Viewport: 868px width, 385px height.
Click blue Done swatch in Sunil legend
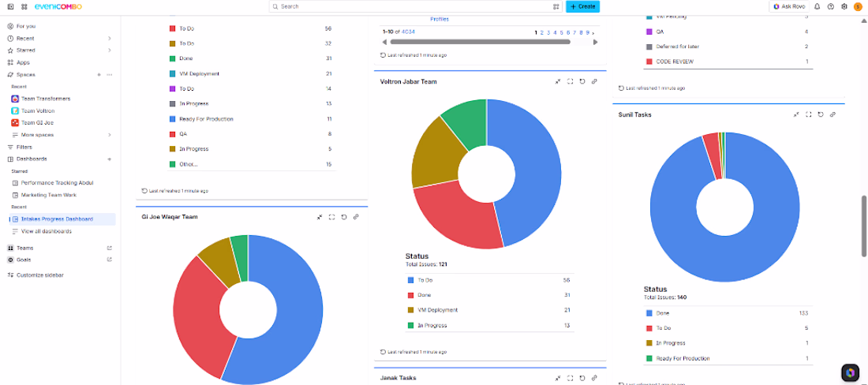pos(649,313)
